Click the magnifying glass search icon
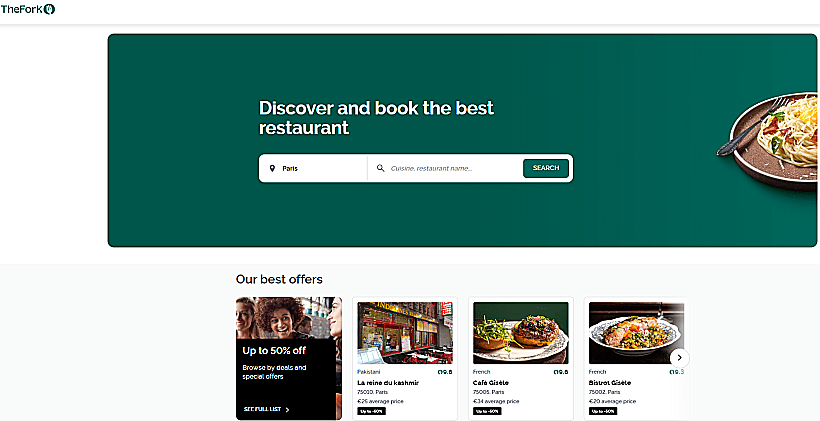 tap(381, 168)
